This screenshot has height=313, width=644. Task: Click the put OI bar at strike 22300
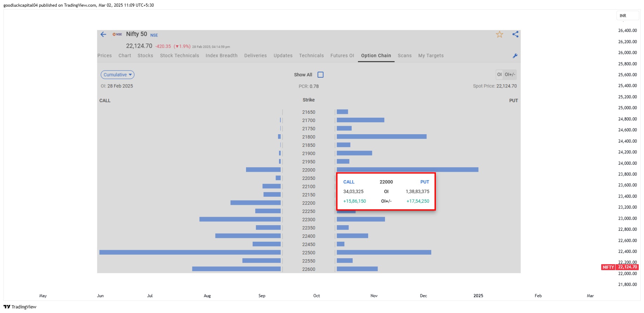click(x=361, y=219)
